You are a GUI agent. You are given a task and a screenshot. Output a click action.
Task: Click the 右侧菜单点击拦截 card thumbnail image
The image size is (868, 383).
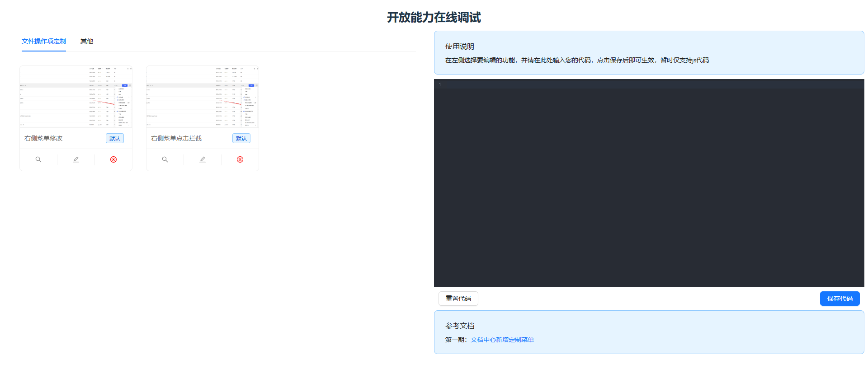(203, 97)
